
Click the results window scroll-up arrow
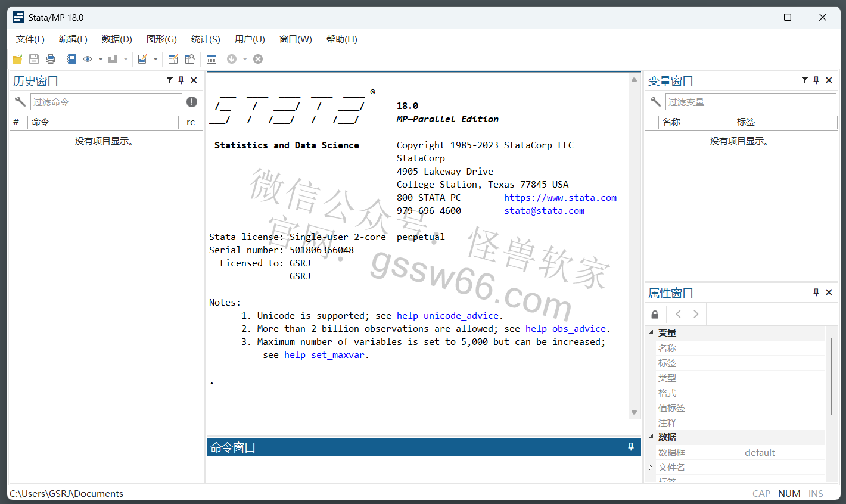(x=634, y=80)
